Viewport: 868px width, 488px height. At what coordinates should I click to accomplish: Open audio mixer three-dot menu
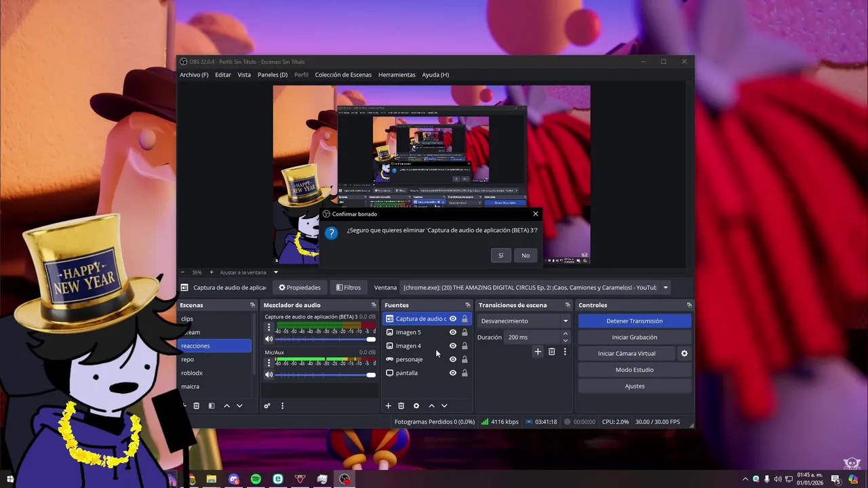point(282,406)
